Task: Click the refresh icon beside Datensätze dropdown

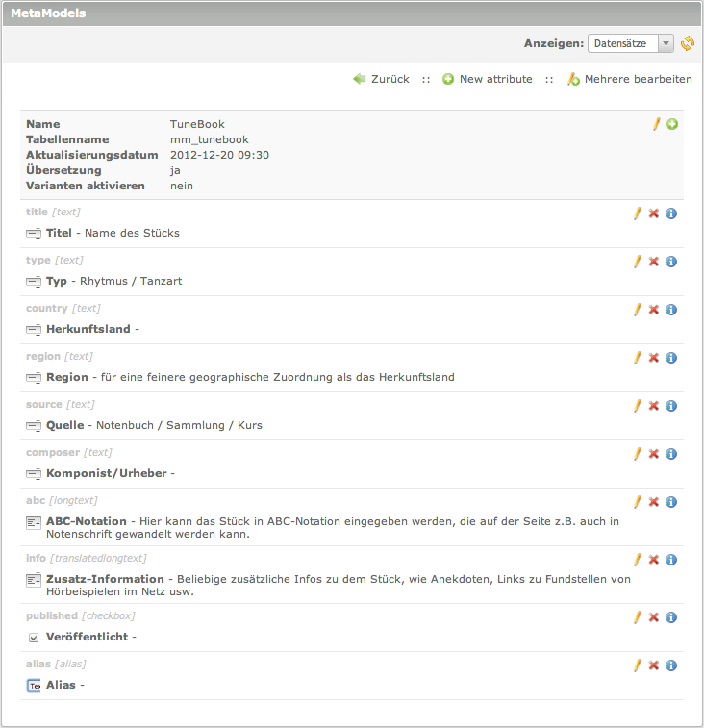Action: pos(688,43)
